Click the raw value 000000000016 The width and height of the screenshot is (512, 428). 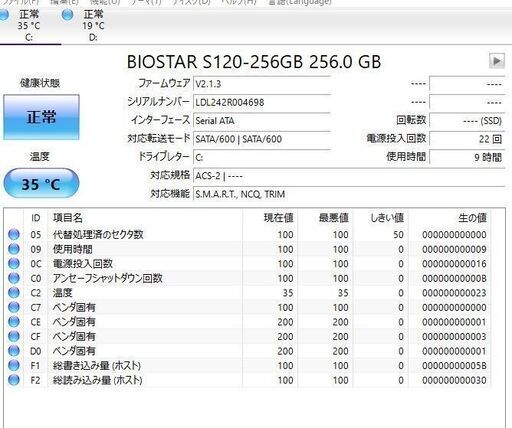coord(454,264)
